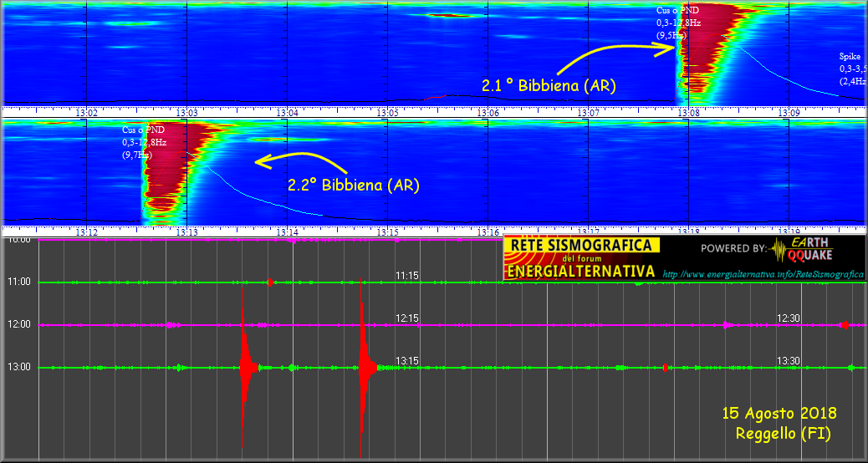Click the 13:12 spectrogram time label
This screenshot has height=463, width=868.
(x=87, y=231)
